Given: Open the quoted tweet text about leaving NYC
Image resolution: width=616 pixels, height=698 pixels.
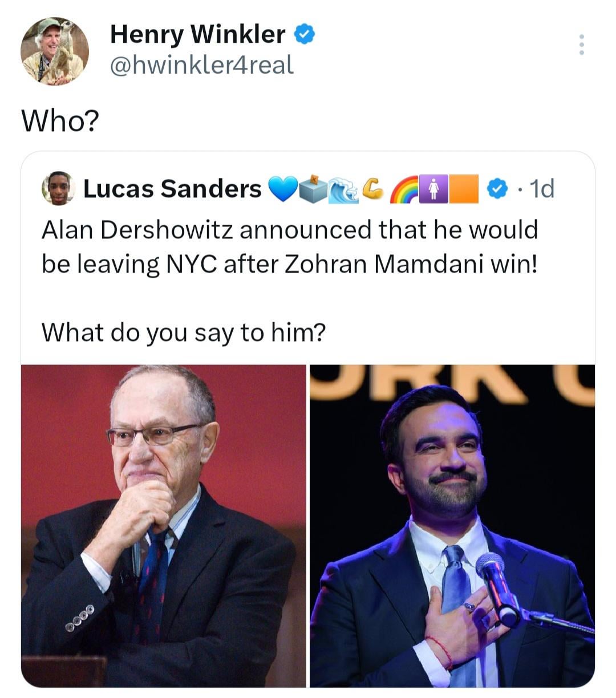Looking at the screenshot, I should [x=289, y=246].
